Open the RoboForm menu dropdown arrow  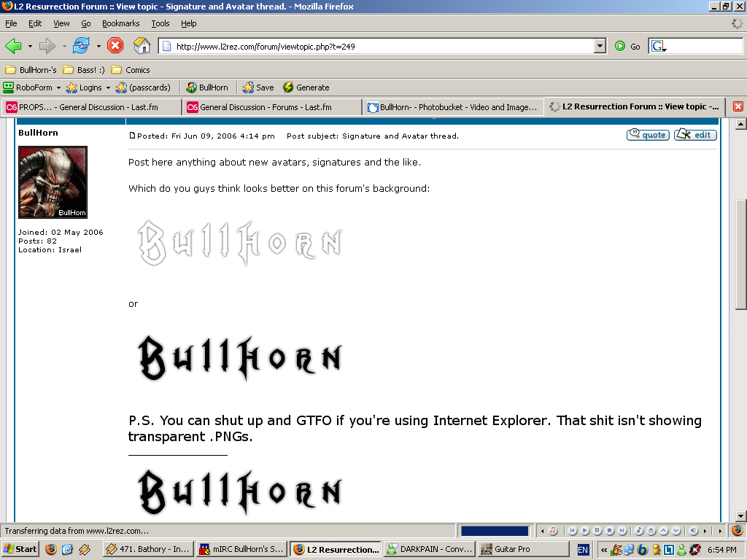pyautogui.click(x=58, y=87)
